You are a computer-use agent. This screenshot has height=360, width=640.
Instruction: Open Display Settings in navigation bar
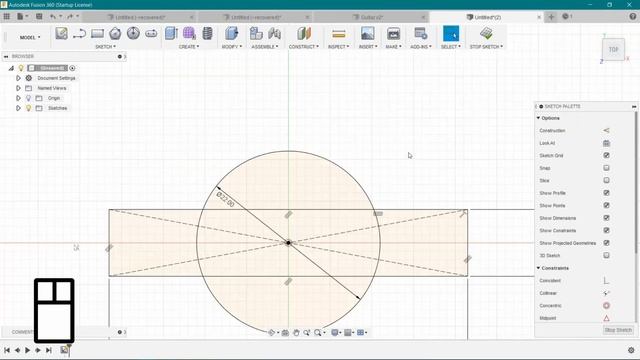point(335,333)
